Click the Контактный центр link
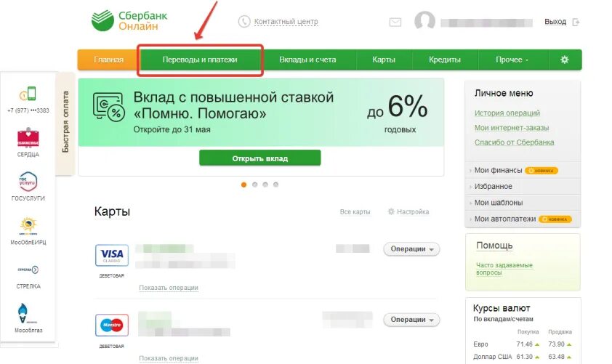Screen dimensions: 612x364 pos(286,22)
